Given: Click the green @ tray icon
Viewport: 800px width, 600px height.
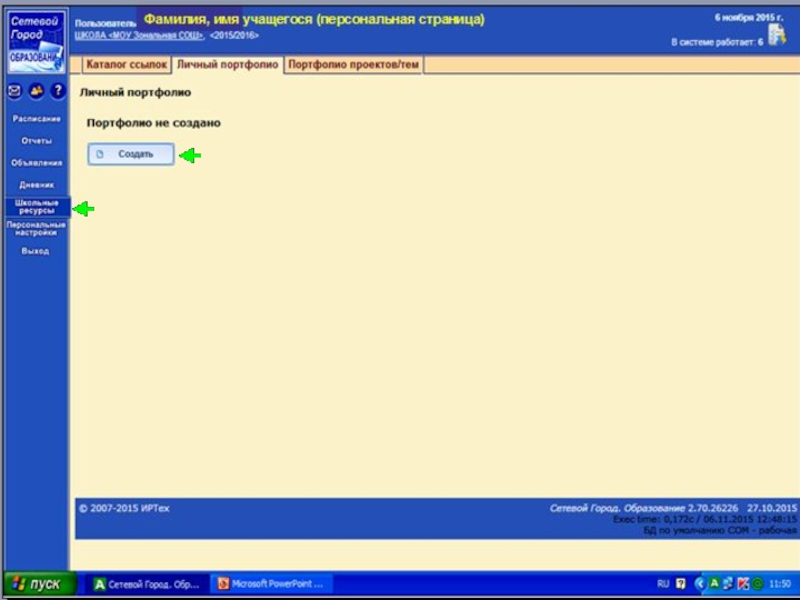Looking at the screenshot, I should coord(758,584).
